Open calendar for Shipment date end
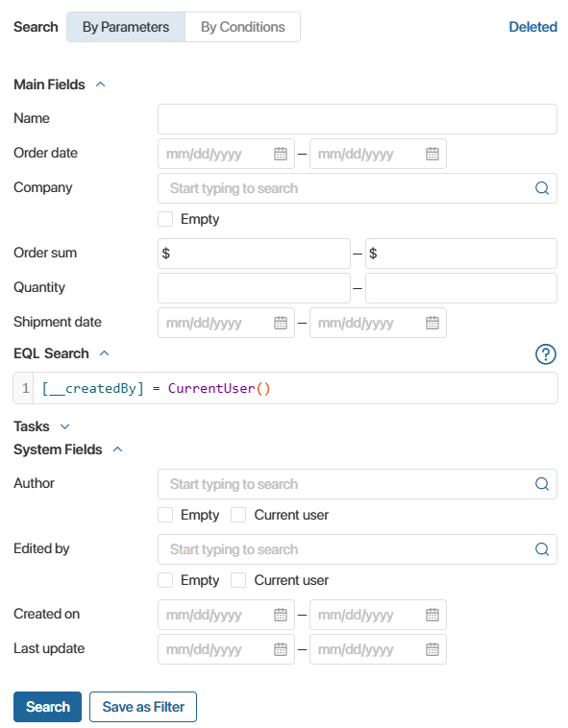Image resolution: width=568 pixels, height=728 pixels. [432, 323]
